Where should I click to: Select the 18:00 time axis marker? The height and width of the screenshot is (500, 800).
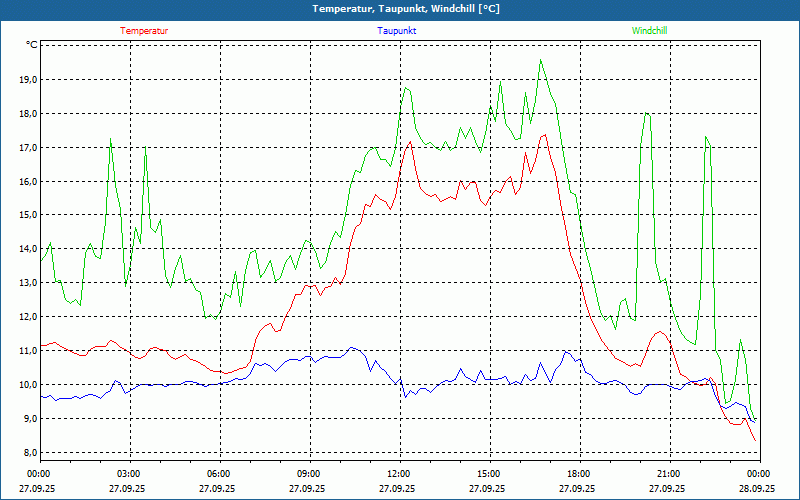[x=578, y=474]
